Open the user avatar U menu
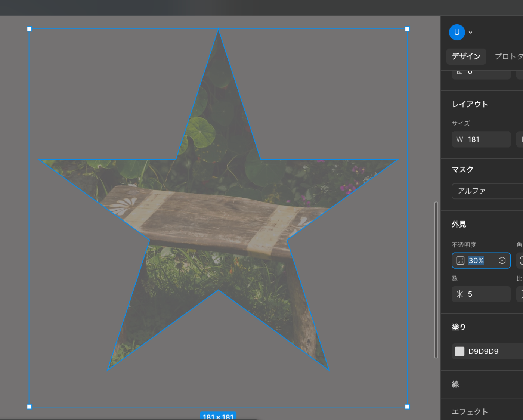 pyautogui.click(x=457, y=33)
